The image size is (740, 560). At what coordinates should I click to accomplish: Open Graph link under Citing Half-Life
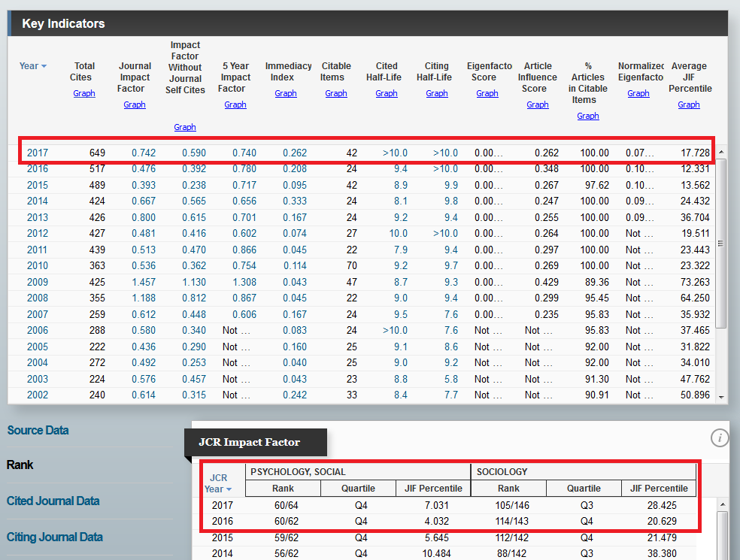click(x=436, y=93)
